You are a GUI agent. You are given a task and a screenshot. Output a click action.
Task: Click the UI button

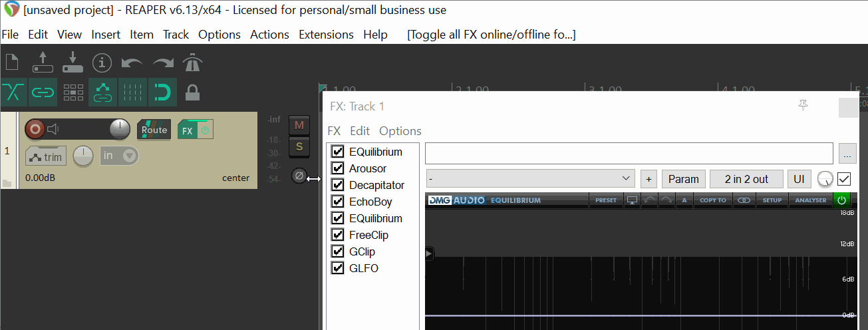click(799, 179)
